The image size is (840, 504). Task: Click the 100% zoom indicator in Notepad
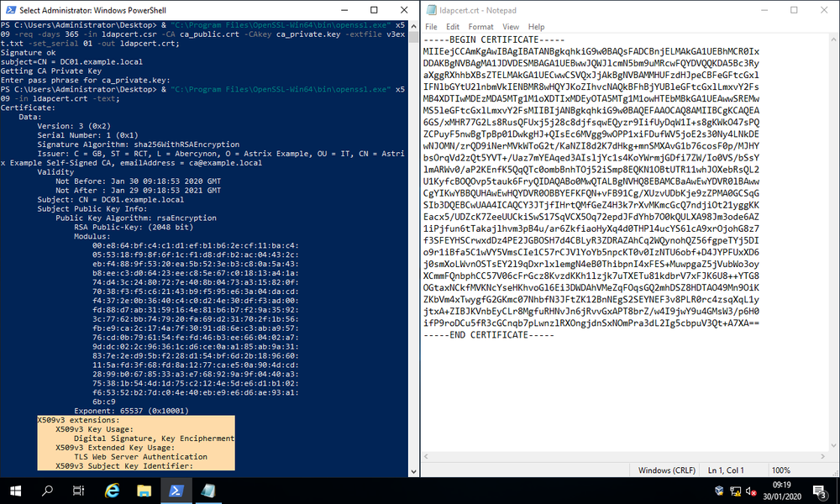pos(783,470)
